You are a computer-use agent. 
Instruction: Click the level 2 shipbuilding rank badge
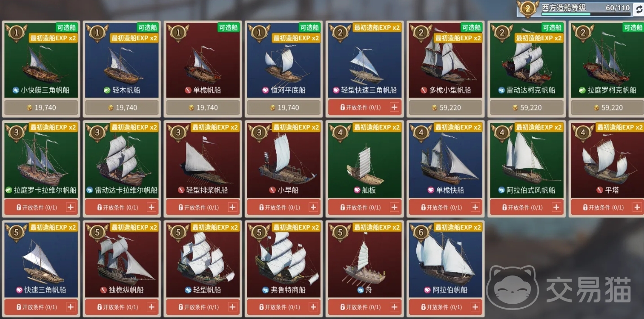[x=528, y=8]
